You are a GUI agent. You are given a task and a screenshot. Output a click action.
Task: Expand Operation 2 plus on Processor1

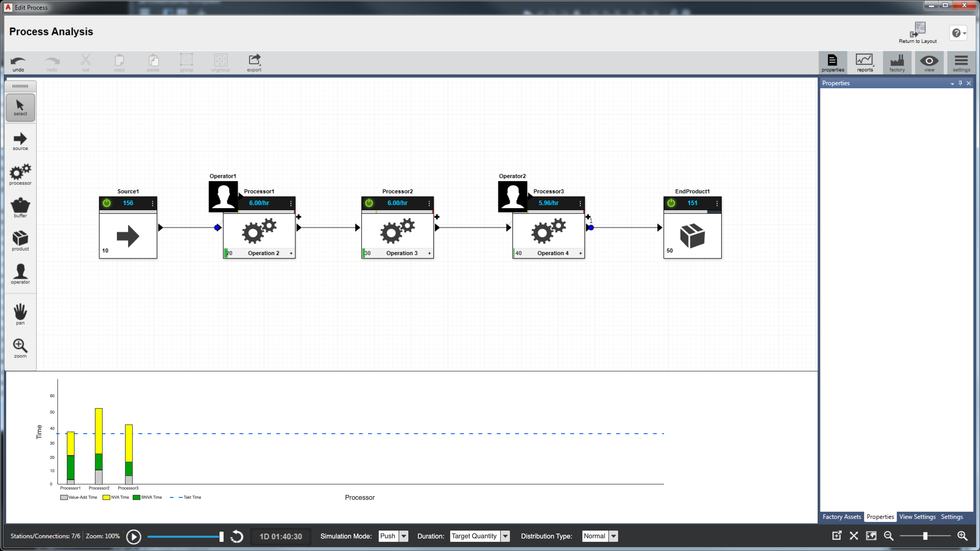click(x=291, y=253)
